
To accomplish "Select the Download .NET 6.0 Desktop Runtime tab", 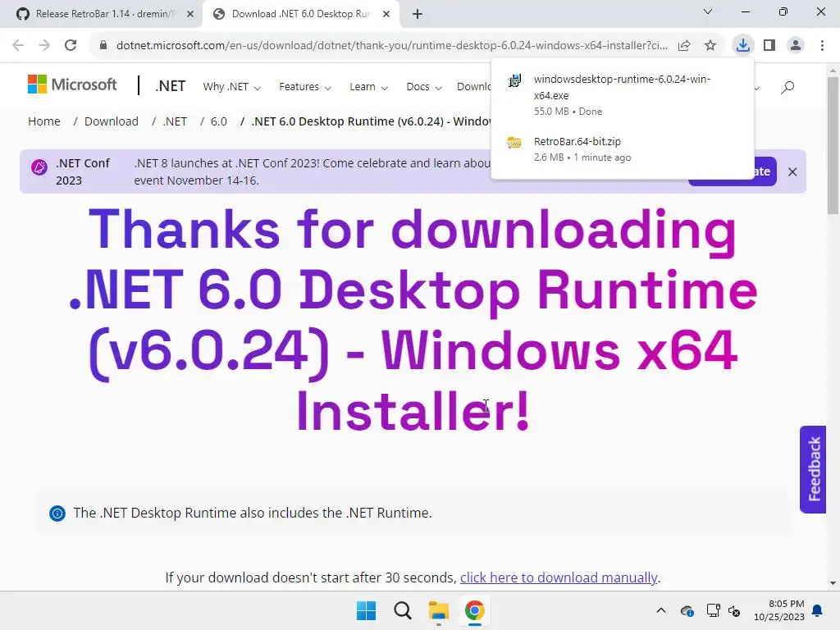I will [300, 14].
